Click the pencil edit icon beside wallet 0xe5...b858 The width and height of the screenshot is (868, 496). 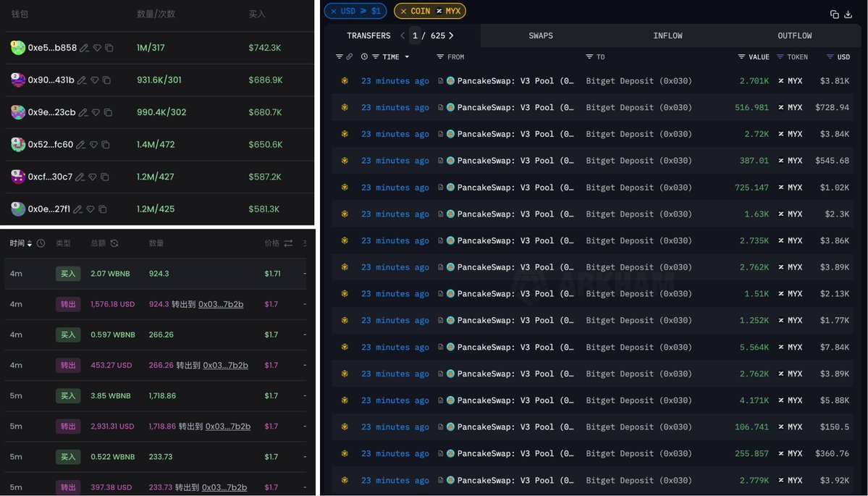(84, 49)
